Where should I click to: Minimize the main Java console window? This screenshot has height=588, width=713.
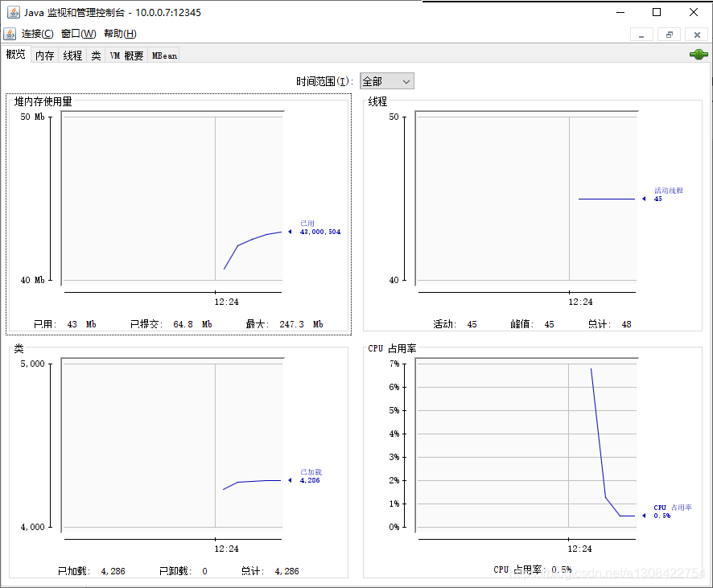(x=620, y=12)
